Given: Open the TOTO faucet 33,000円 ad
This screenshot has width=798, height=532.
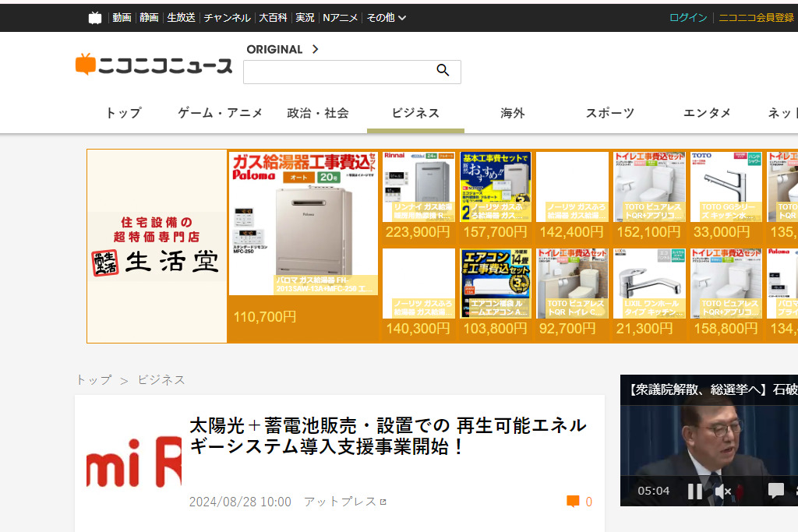Looking at the screenshot, I should (726, 196).
